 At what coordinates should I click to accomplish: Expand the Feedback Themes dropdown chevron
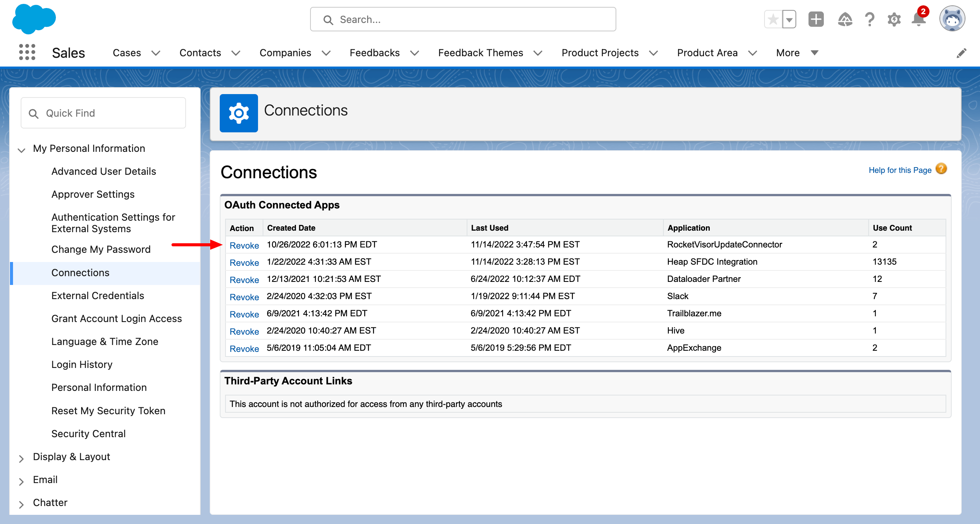pos(538,53)
